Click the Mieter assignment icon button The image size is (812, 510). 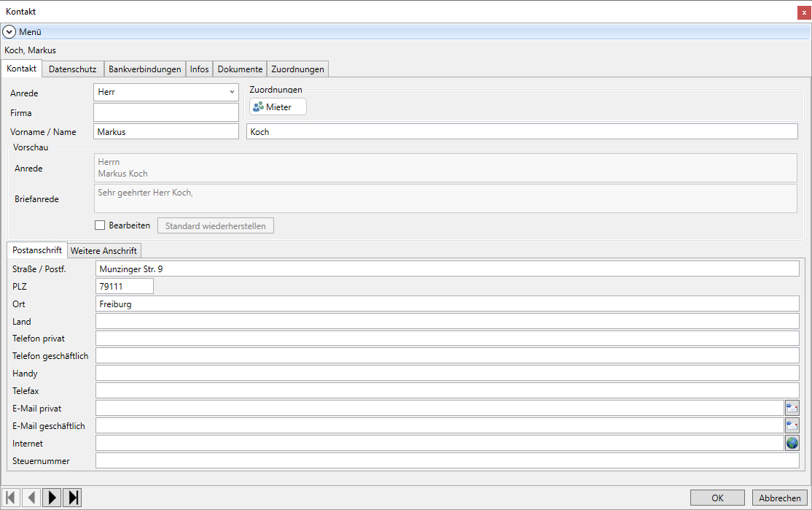[278, 107]
